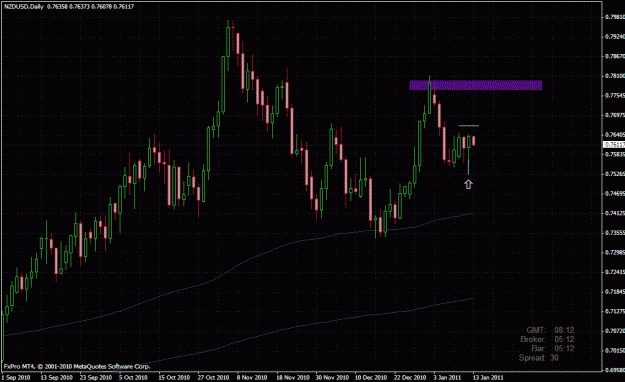Click the 10 Dec 2010 date label

371,377
